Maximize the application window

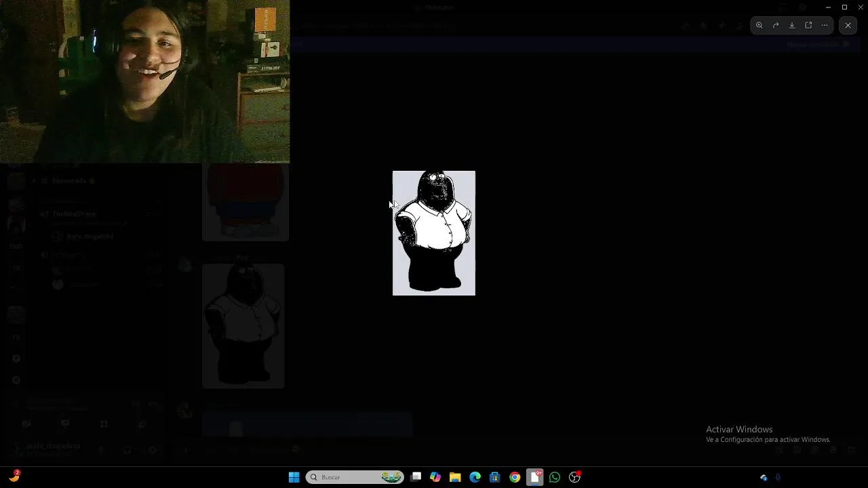click(844, 7)
